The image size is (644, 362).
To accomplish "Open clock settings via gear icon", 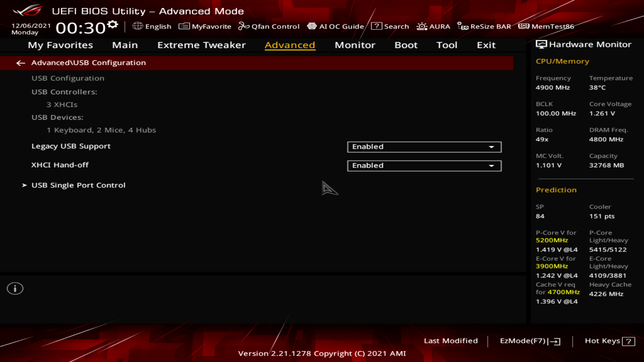I will [x=113, y=24].
